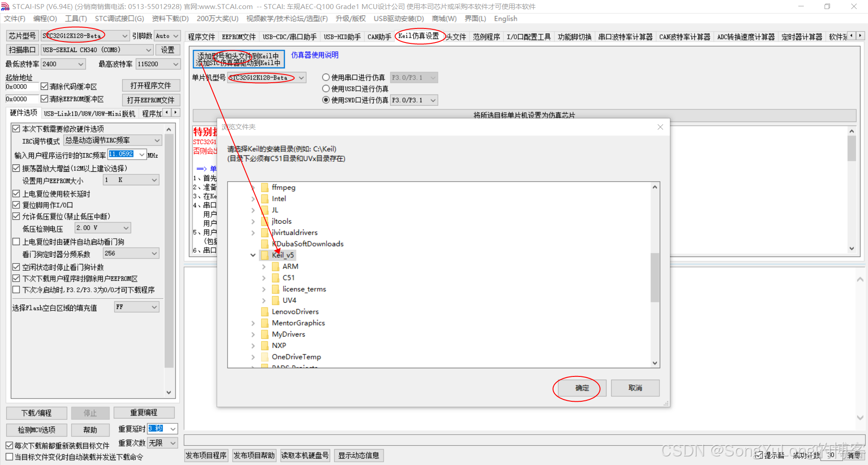This screenshot has width=868, height=465.
Task: Open the serial port COM8 dropdown
Action: [x=148, y=50]
